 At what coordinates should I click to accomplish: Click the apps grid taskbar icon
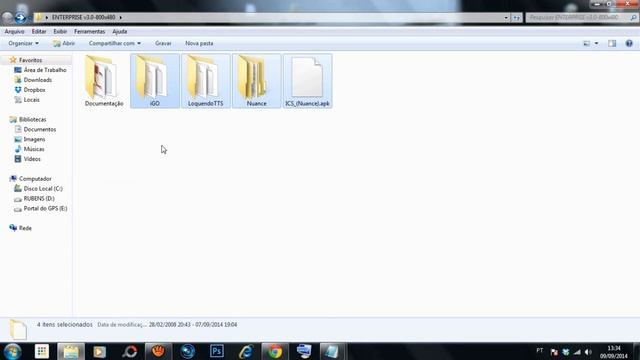(x=42, y=351)
